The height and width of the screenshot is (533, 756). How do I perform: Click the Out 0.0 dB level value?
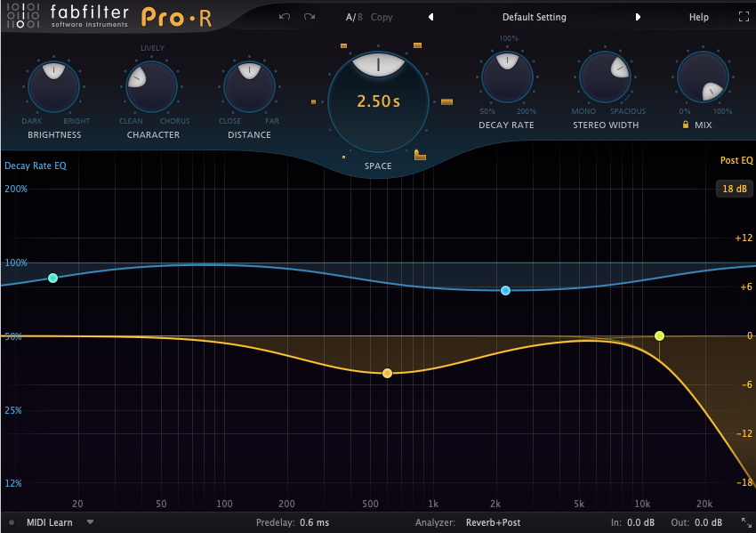(708, 522)
